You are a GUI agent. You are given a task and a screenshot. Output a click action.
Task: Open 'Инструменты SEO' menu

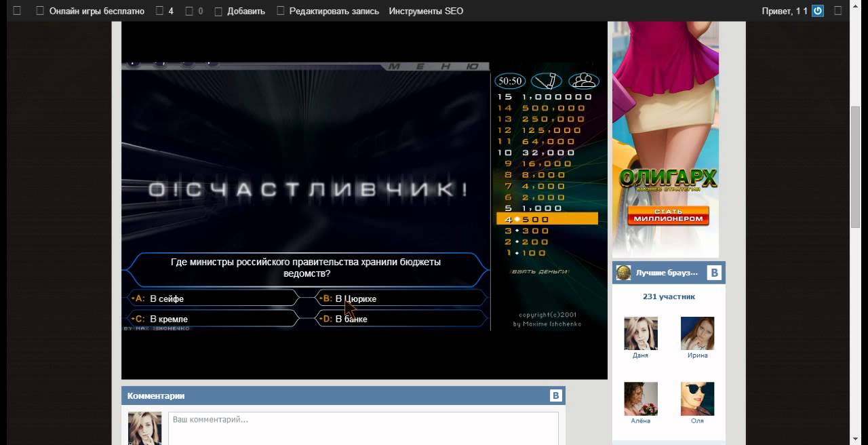pyautogui.click(x=426, y=11)
